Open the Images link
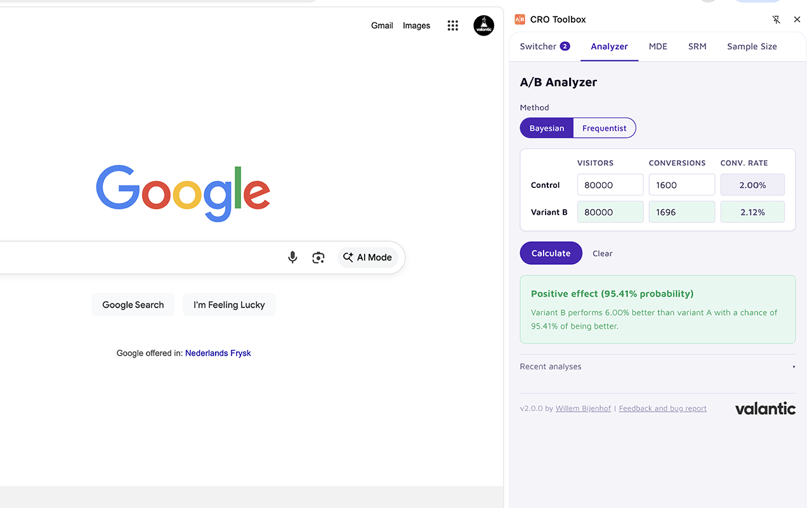Screen dimensions: 812x508 [x=416, y=25]
